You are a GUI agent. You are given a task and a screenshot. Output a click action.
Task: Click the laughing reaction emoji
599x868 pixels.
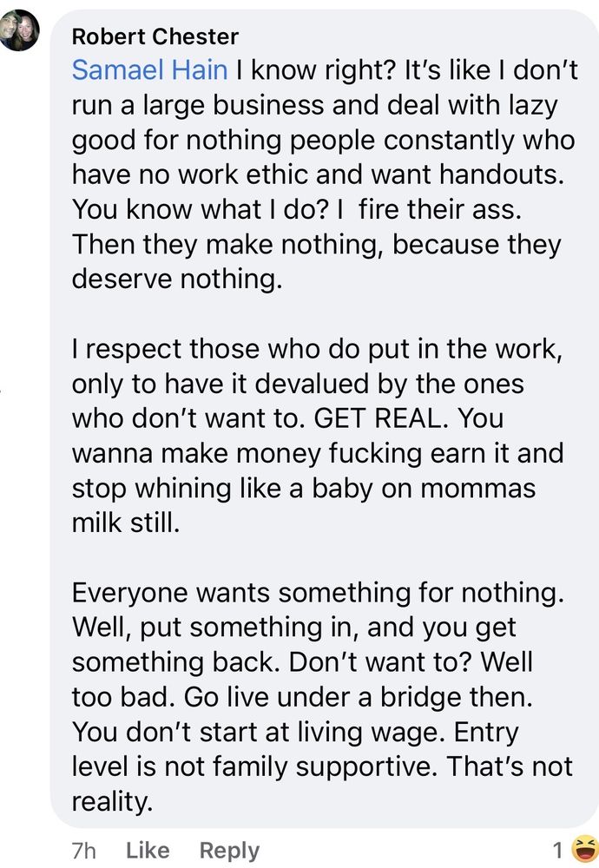tap(586, 848)
